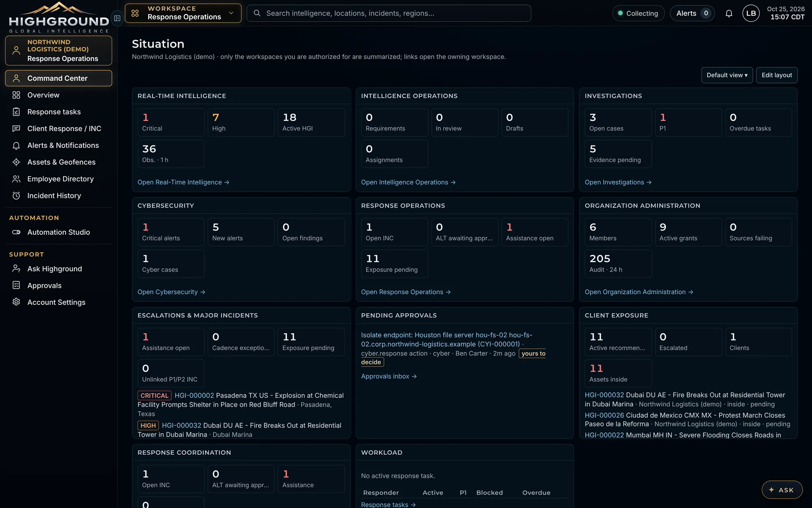The height and width of the screenshot is (508, 812).
Task: Open the floating ASK assistant button
Action: point(782,490)
